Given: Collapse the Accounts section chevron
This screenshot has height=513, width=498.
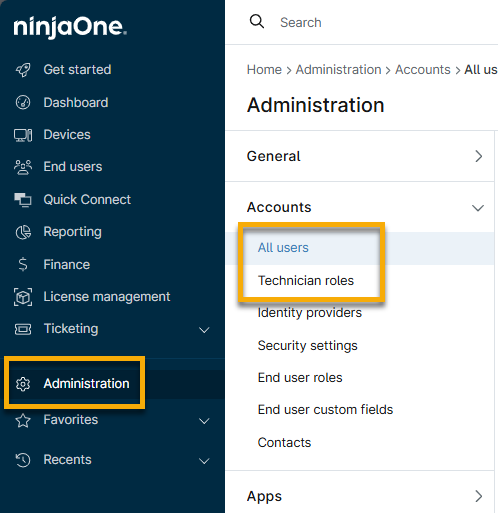Looking at the screenshot, I should 478,208.
